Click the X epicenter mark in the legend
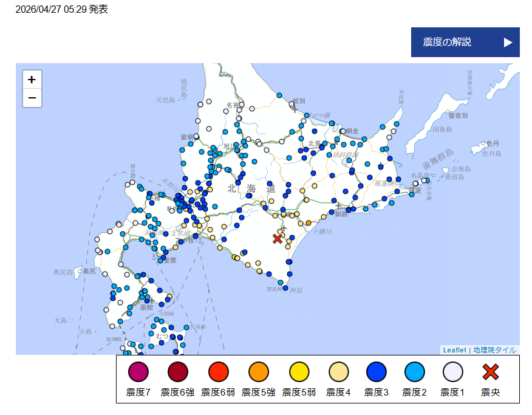 coord(489,372)
